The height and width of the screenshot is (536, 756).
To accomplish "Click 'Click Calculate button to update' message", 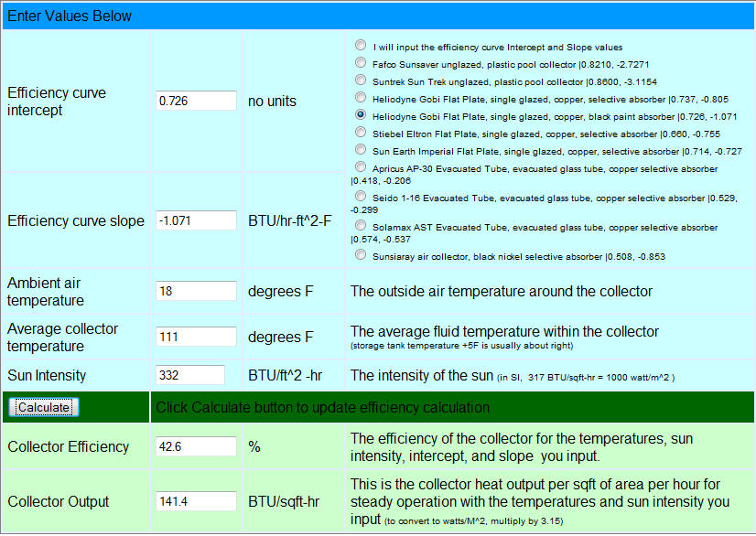I will point(322,407).
